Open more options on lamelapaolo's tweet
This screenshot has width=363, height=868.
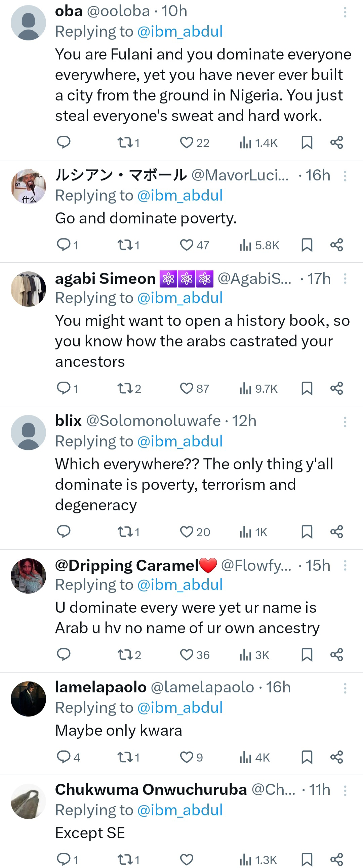click(x=345, y=688)
